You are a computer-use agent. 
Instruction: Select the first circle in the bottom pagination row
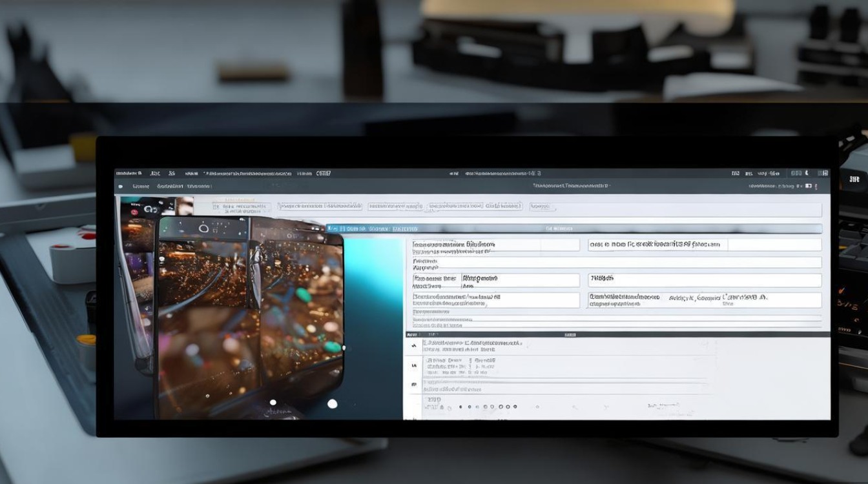click(460, 407)
